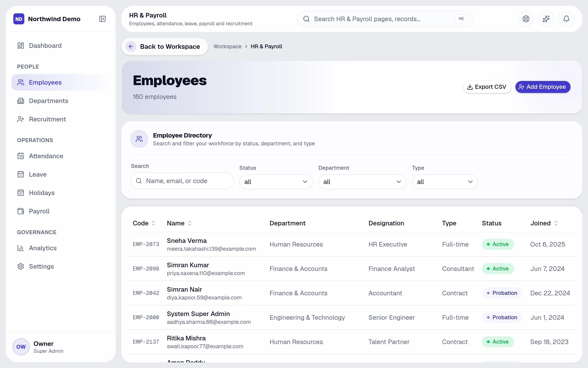Sort by Name column arrows
Viewport: 588px width, 368px height.
(x=190, y=223)
